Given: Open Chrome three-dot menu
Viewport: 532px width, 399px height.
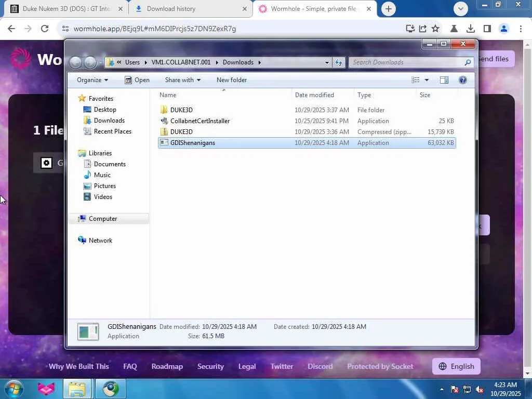Looking at the screenshot, I should click(x=521, y=29).
